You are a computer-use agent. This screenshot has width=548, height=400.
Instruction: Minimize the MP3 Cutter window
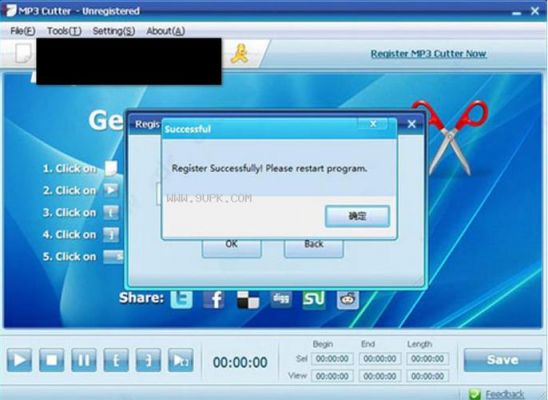pyautogui.click(x=517, y=13)
